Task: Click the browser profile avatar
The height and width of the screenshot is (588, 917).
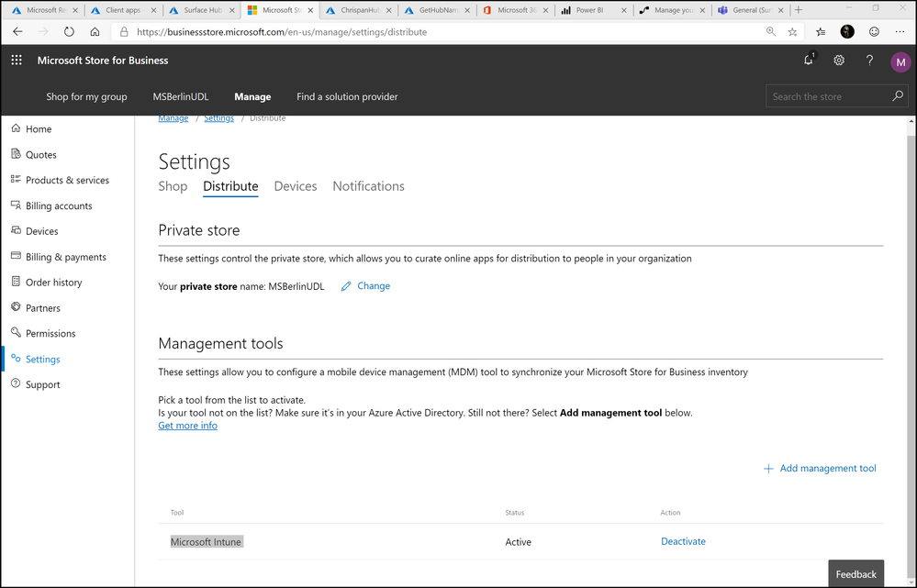Action: pyautogui.click(x=847, y=32)
